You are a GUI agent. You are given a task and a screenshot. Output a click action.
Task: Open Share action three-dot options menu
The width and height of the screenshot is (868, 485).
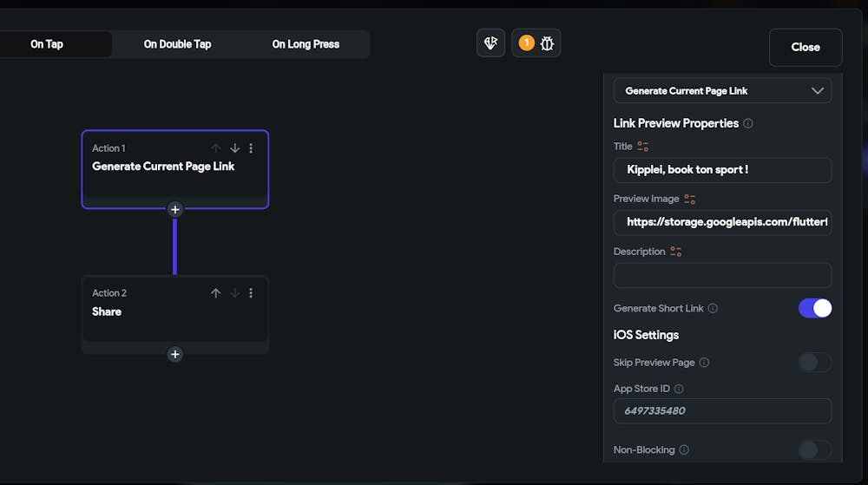[252, 293]
